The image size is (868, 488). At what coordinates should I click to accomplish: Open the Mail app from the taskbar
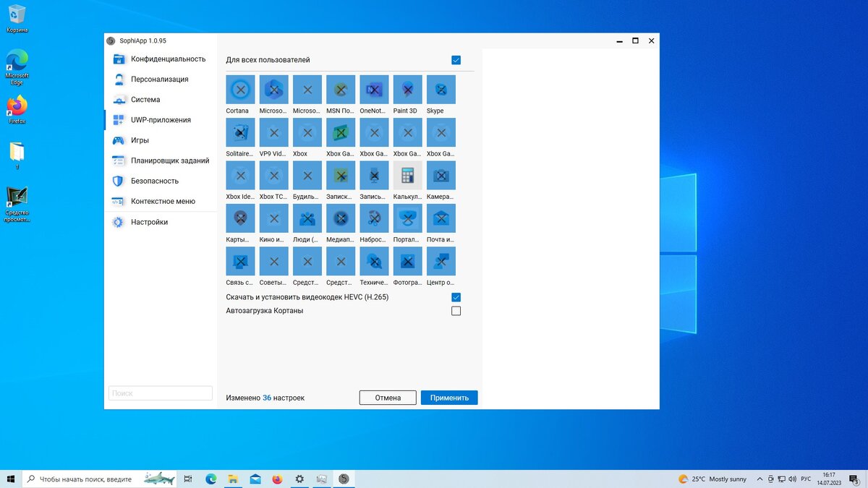(255, 479)
